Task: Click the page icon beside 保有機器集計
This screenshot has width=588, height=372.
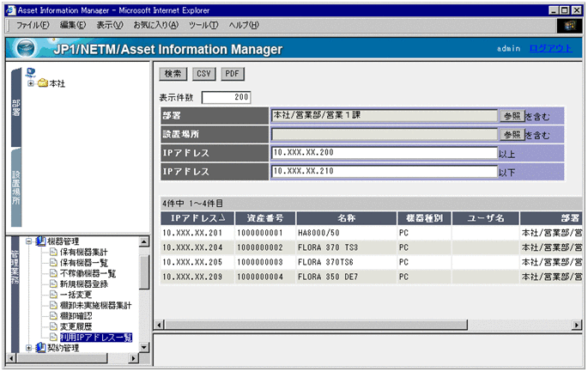Action: (52, 253)
